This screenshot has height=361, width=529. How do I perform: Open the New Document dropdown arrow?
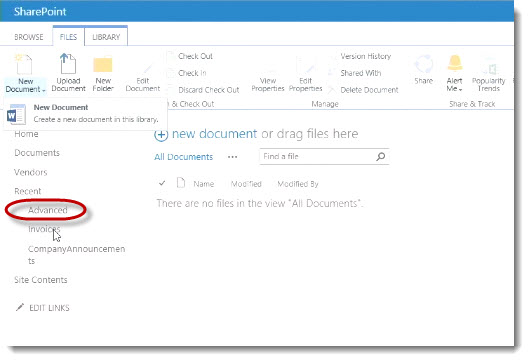(44, 90)
